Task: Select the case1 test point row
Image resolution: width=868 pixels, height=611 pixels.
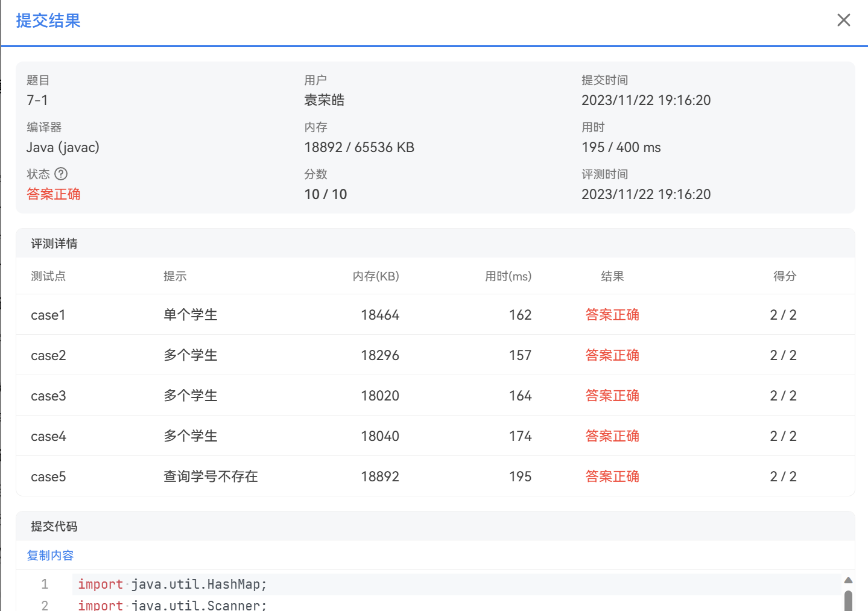Action: pos(434,315)
